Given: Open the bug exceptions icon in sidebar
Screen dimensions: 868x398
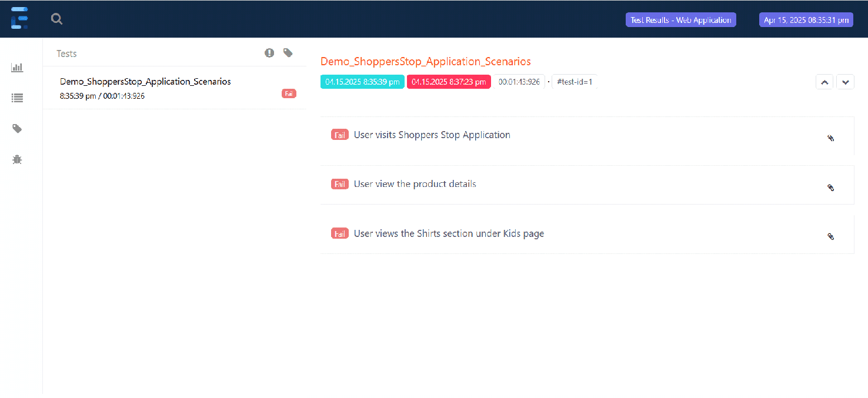Looking at the screenshot, I should point(17,159).
